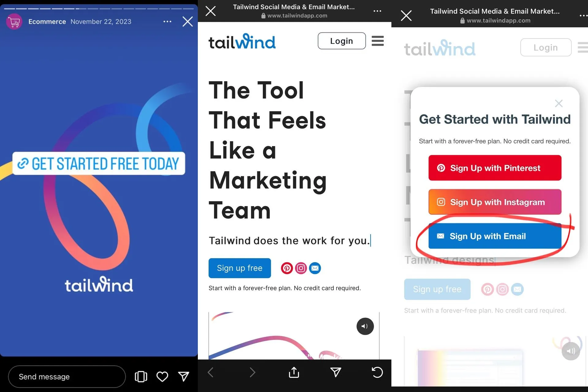The width and height of the screenshot is (588, 392).
Task: Click the Email icon on homepage
Action: 315,268
